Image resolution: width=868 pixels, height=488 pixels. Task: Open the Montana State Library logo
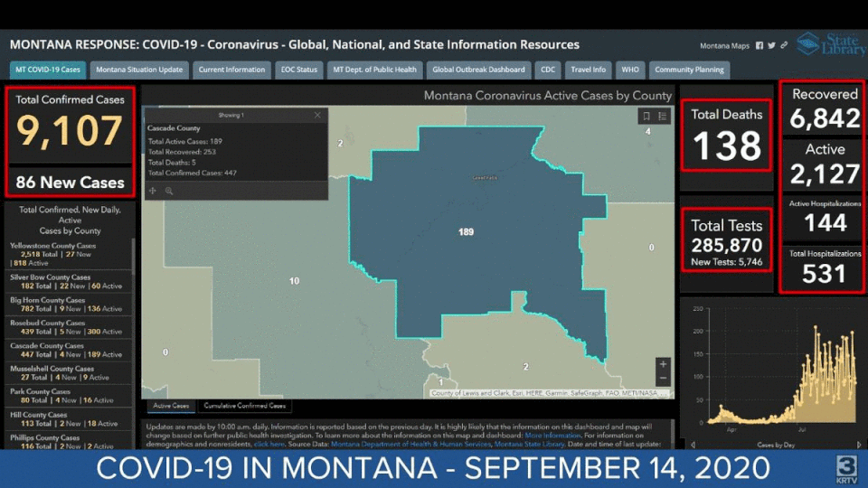click(831, 43)
